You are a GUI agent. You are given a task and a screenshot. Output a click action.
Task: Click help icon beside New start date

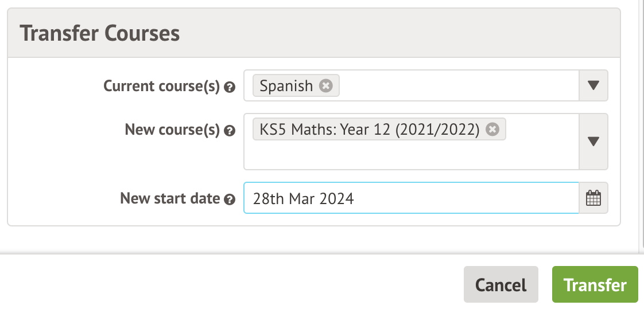[x=230, y=199]
